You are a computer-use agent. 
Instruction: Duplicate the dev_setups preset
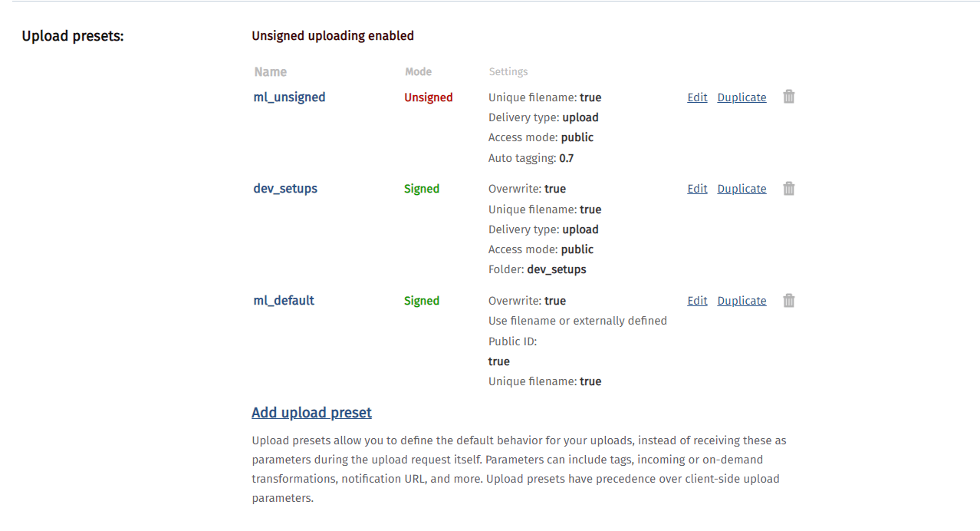[x=742, y=189]
